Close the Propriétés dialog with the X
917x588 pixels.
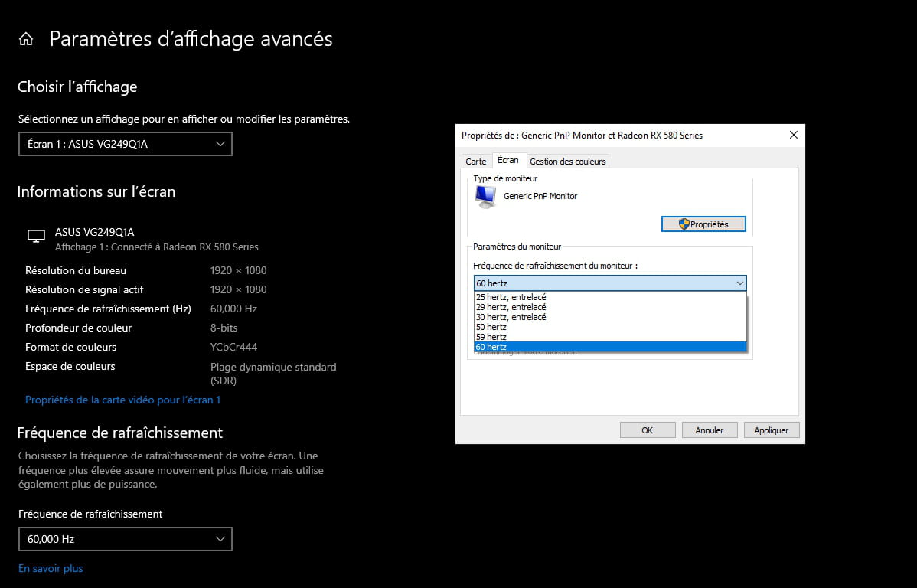point(793,136)
